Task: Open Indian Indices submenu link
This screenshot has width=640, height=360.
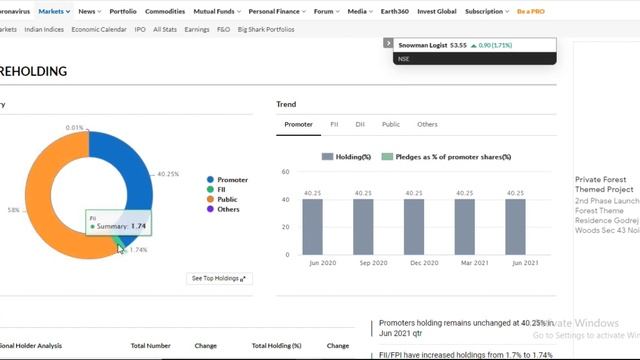Action: pyautogui.click(x=44, y=29)
